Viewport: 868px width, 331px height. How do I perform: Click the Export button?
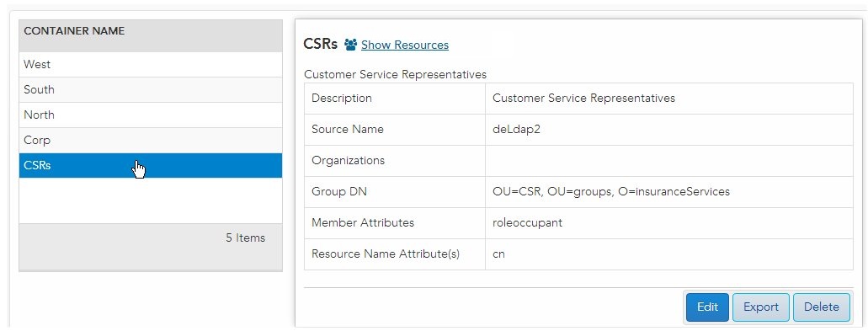761,307
